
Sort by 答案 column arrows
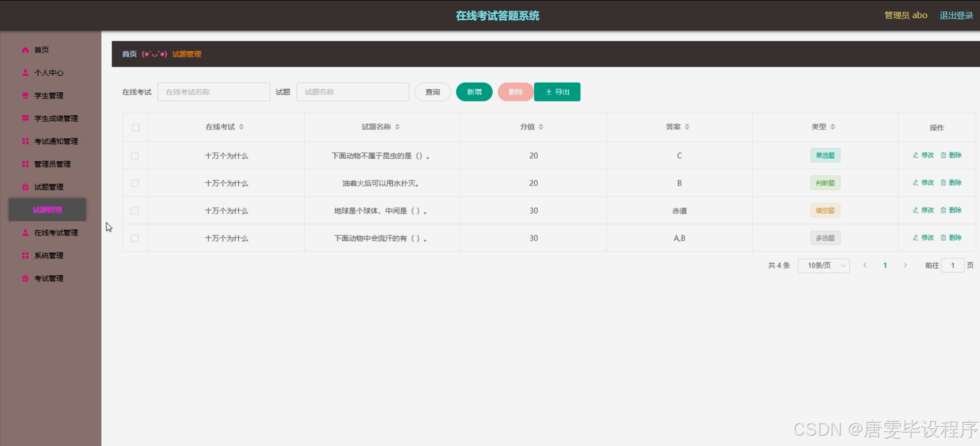tap(687, 127)
